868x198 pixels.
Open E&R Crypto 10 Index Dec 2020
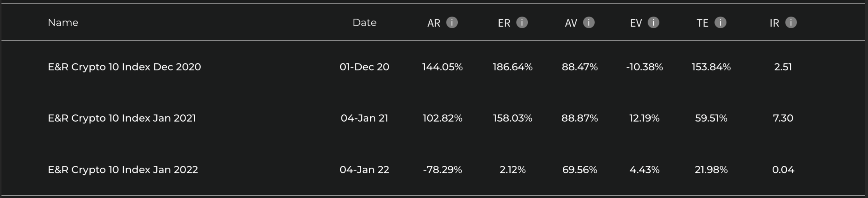[124, 67]
